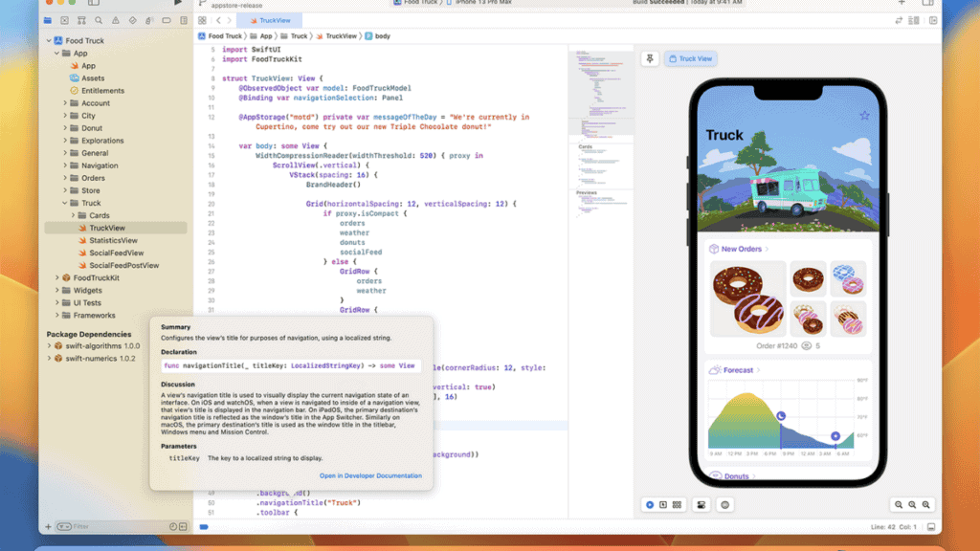Image resolution: width=980 pixels, height=551 pixels.
Task: Toggle the navigator sidebar button
Action: pos(94,3)
